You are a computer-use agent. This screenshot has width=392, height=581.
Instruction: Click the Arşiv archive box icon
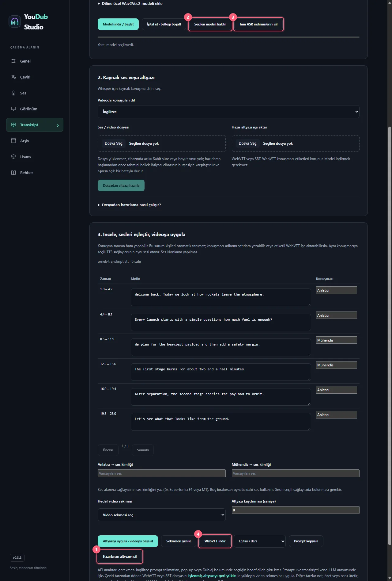click(x=13, y=141)
